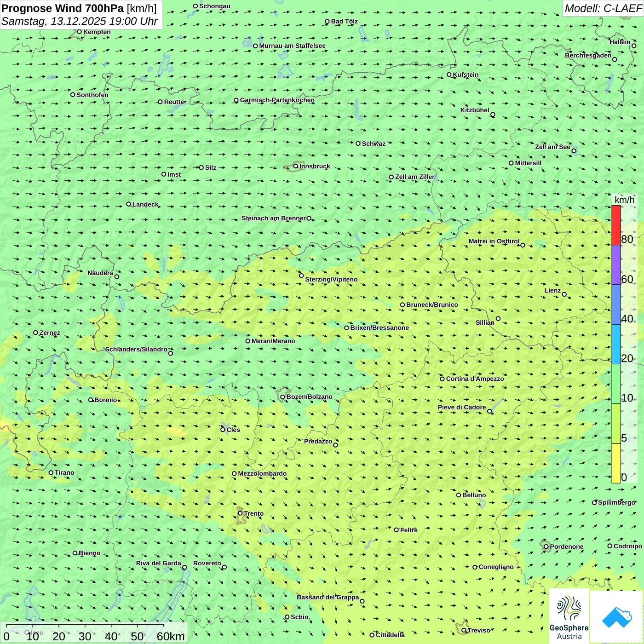Click the Cortina d'Ampezzo label
The width and height of the screenshot is (644, 644).
(475, 379)
